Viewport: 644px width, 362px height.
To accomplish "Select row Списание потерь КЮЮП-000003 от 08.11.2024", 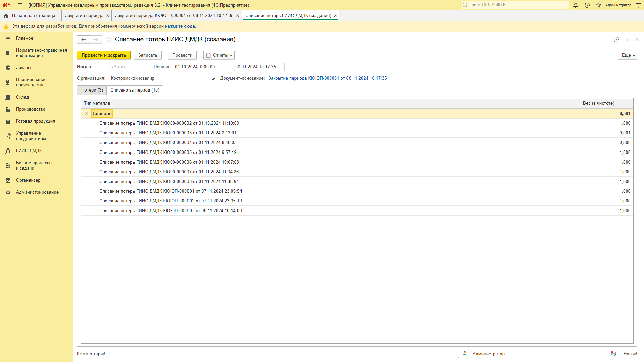I will click(x=357, y=211).
